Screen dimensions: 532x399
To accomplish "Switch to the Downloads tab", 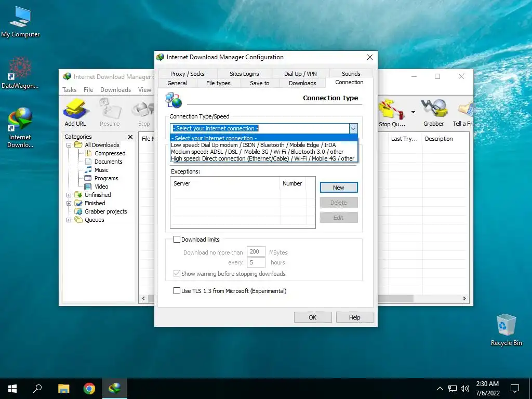I will 302,83.
